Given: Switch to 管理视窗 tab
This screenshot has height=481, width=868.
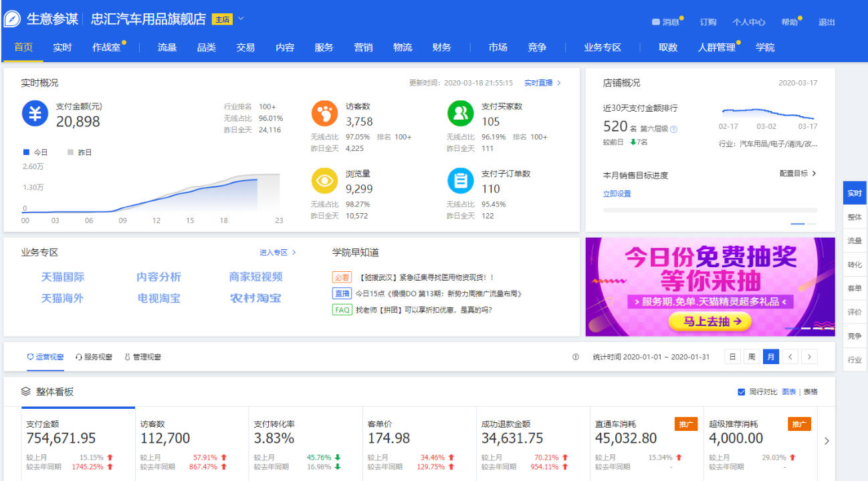Looking at the screenshot, I should (142, 357).
